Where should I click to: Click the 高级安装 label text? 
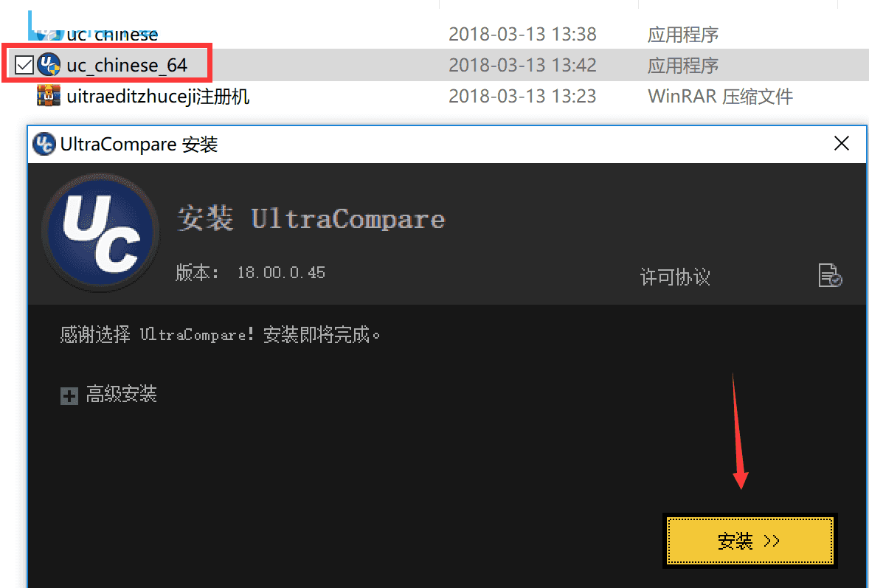click(x=122, y=395)
